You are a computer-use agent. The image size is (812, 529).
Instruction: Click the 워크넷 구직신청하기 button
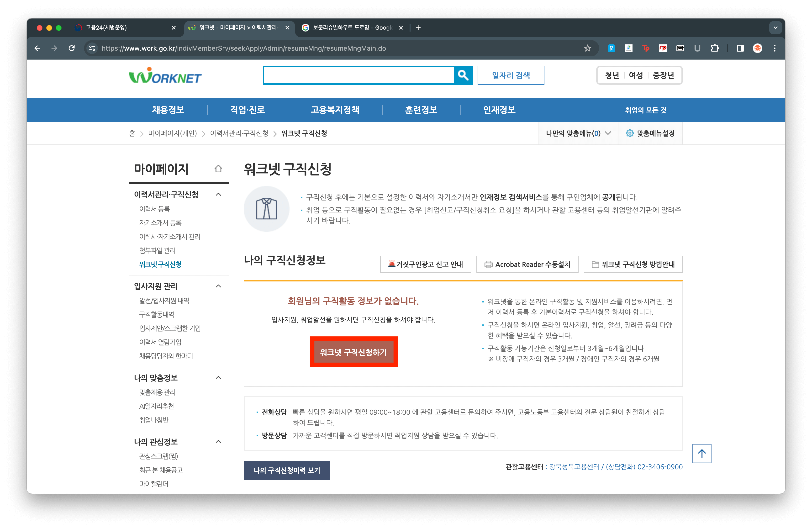click(353, 352)
